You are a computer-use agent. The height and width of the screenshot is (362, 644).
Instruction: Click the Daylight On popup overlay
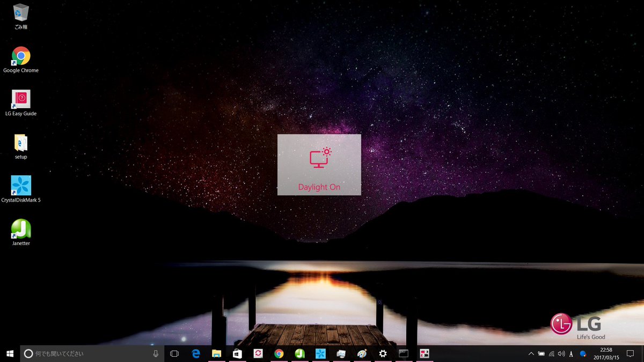[319, 165]
